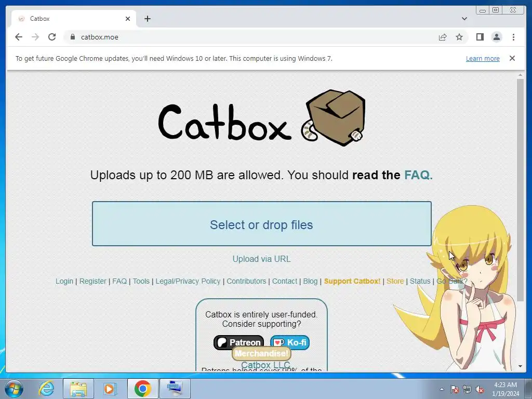Open network status tray icon
Screen dimensions: 532x399
pos(467,389)
